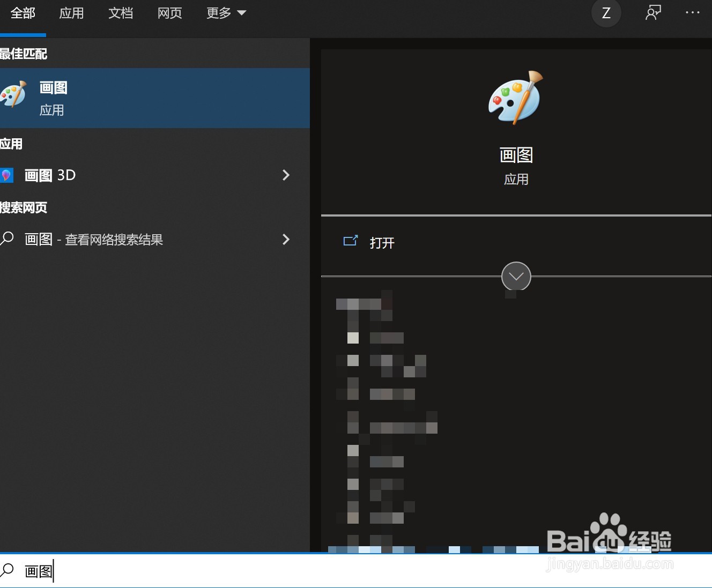
Task: Click the search box containing 画图
Action: [x=356, y=571]
